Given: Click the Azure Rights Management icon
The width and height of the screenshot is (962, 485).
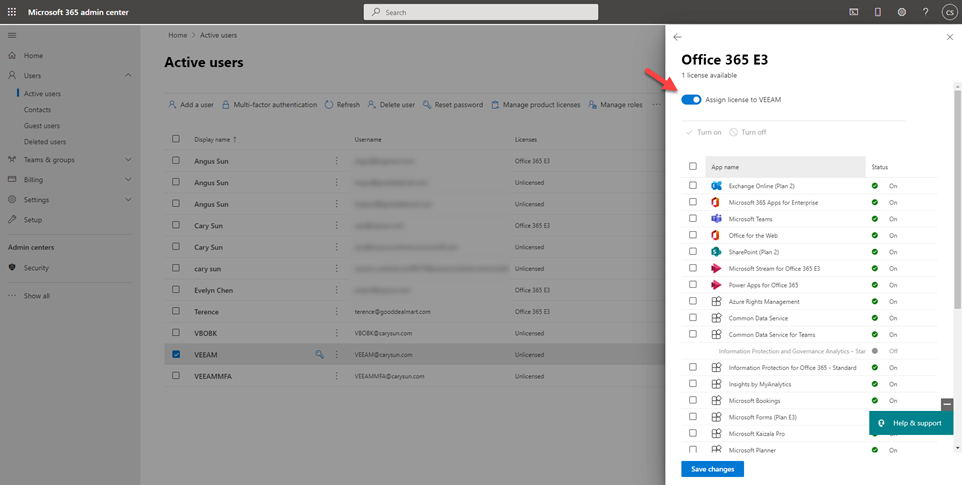Looking at the screenshot, I should [715, 302].
